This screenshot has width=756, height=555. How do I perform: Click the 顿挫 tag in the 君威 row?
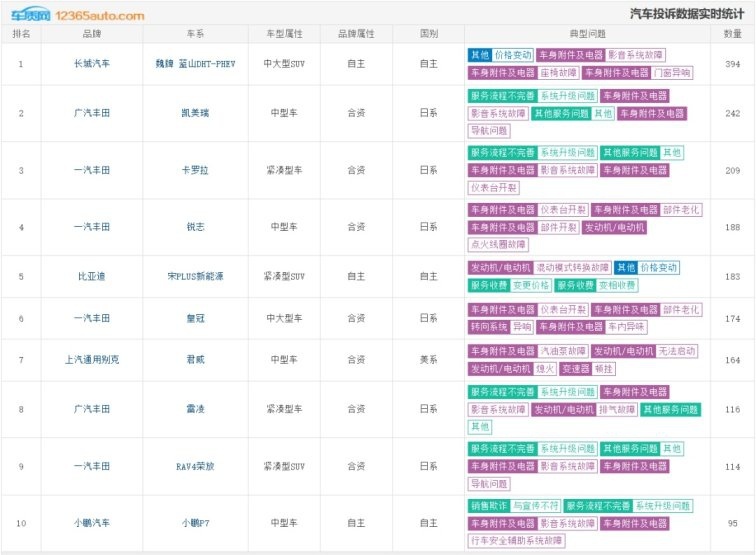(604, 369)
